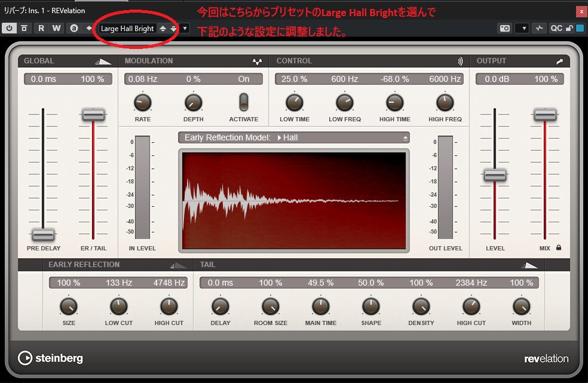588x383 pixels.
Task: Click the Pre Delay slider handle
Action: 43,235
